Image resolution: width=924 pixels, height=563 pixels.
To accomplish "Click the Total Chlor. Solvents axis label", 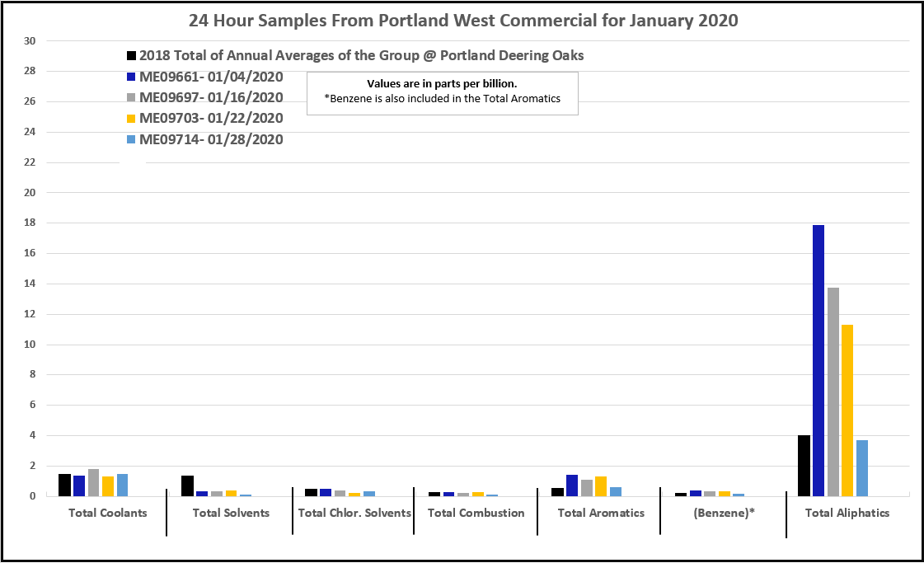I will [x=354, y=513].
